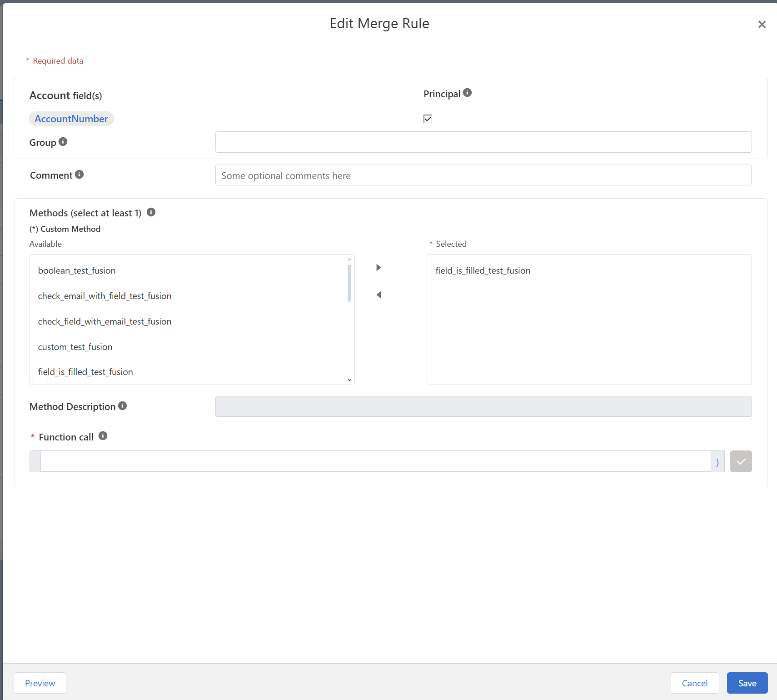Screen dimensions: 777x700
Task: Uncheck the Principal checkbox
Action: (x=428, y=119)
